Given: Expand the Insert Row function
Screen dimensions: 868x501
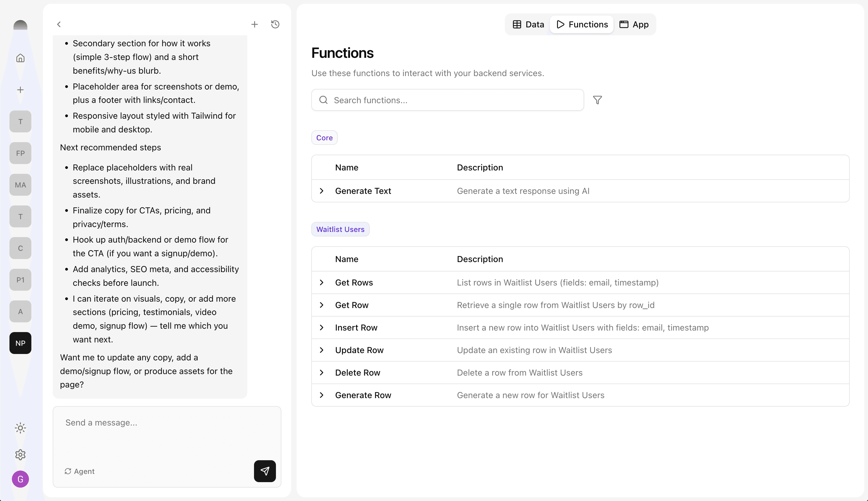Looking at the screenshot, I should pyautogui.click(x=322, y=328).
